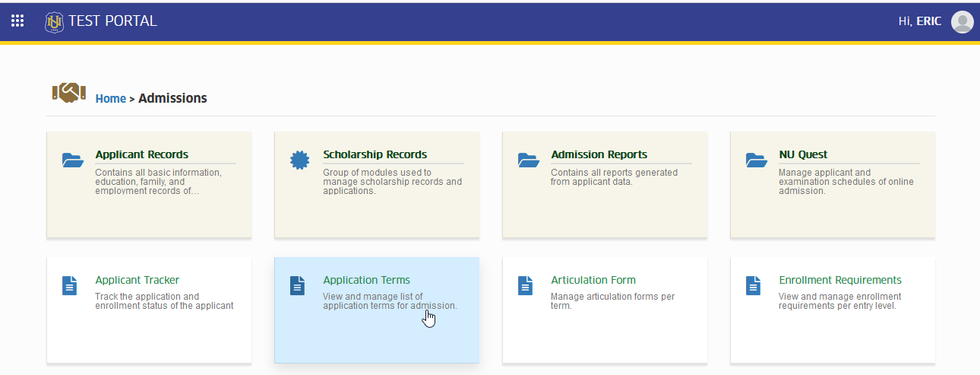Open Applicant Records title link
Screen dimensions: 980x375
click(x=142, y=154)
